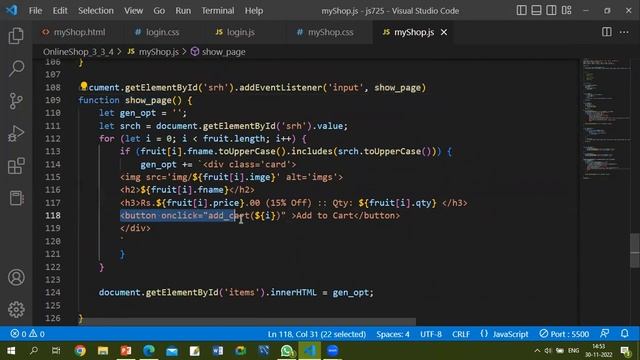
Task: Click the VS Code logo icon
Action: [x=11, y=10]
